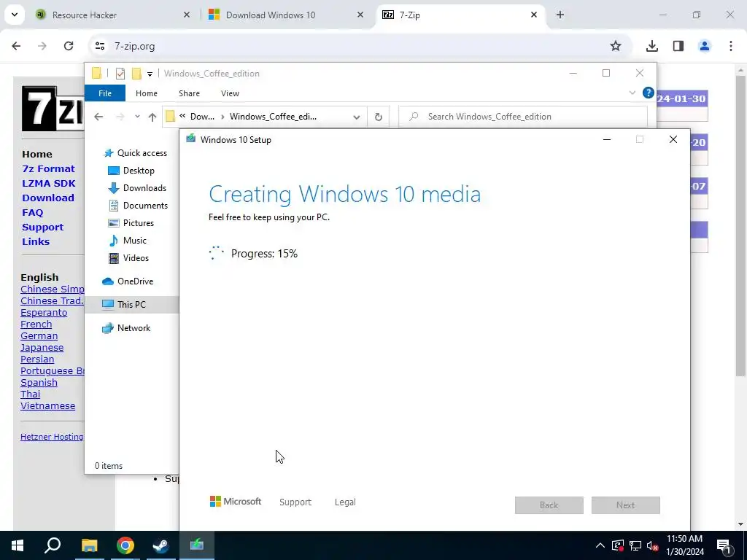Open Chrome downloads icon
The height and width of the screenshot is (560, 747).
click(x=651, y=46)
